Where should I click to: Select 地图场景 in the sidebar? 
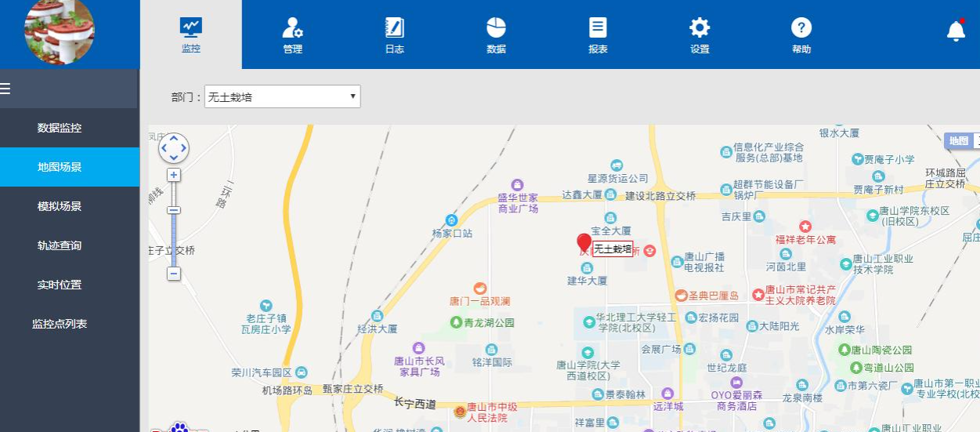(x=60, y=167)
